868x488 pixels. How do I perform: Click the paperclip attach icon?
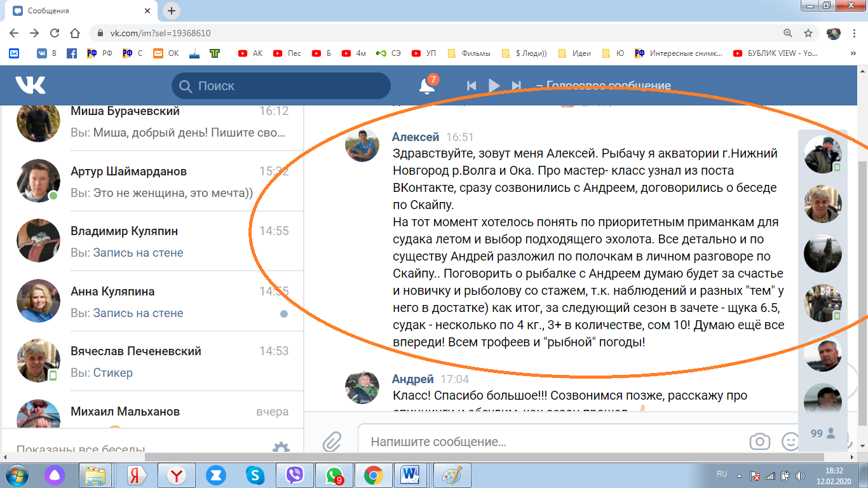click(x=332, y=442)
